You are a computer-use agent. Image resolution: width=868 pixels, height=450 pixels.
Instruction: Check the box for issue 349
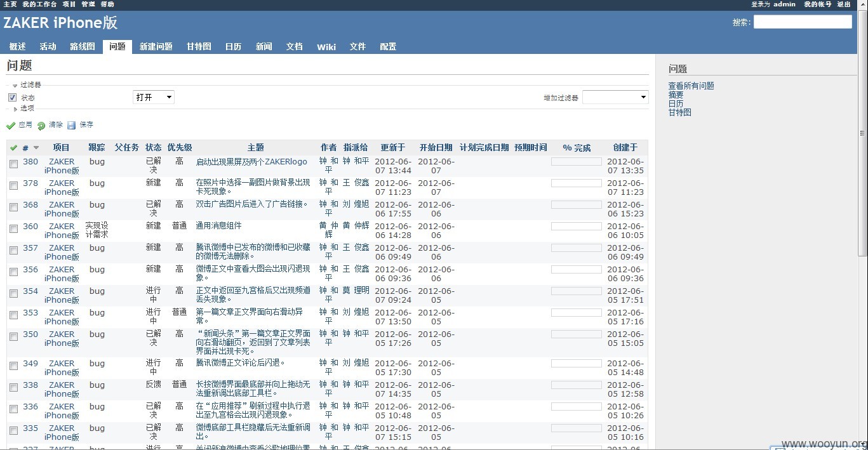click(13, 366)
